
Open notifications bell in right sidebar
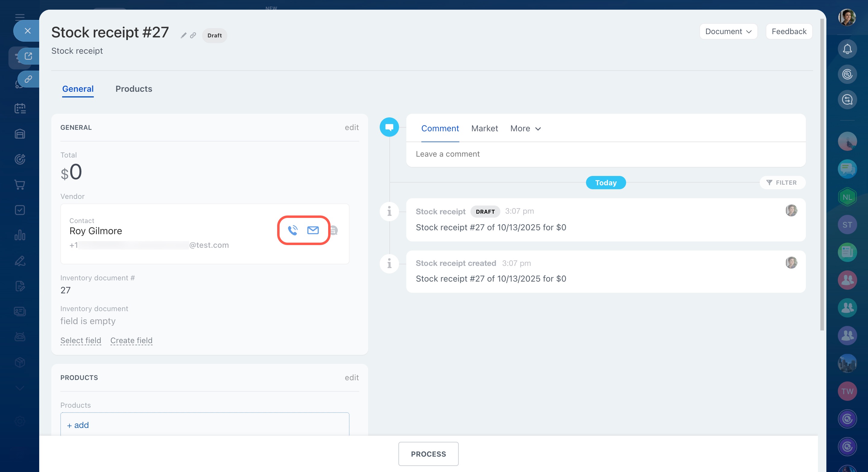pyautogui.click(x=847, y=49)
